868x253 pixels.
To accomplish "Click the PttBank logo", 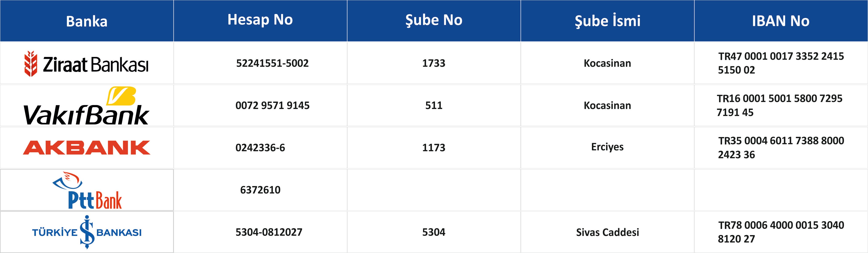I will [x=87, y=190].
